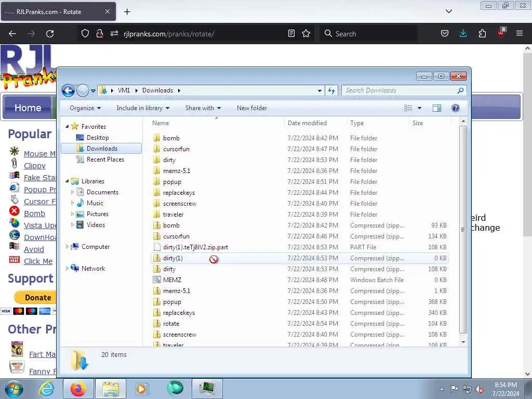
Task: Open the Include in library menu
Action: (143, 108)
